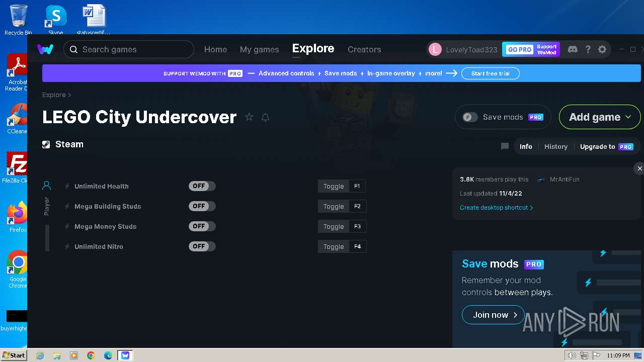
Task: Click Toggle hotkey for Unlimited Health
Action: [334, 186]
